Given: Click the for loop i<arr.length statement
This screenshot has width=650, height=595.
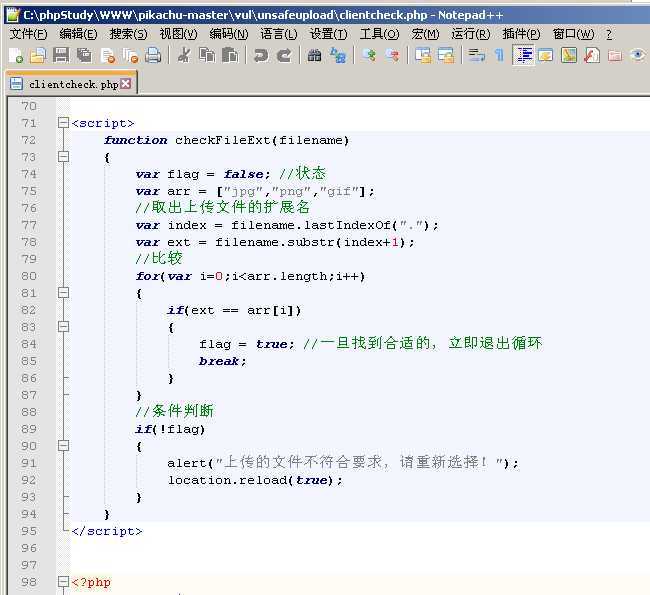Looking at the screenshot, I should pyautogui.click(x=250, y=276).
